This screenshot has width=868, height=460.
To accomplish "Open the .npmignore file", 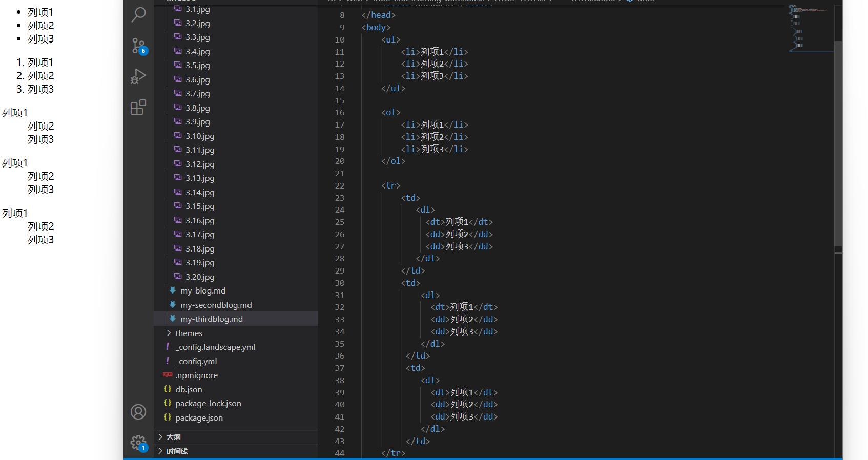I will click(196, 375).
